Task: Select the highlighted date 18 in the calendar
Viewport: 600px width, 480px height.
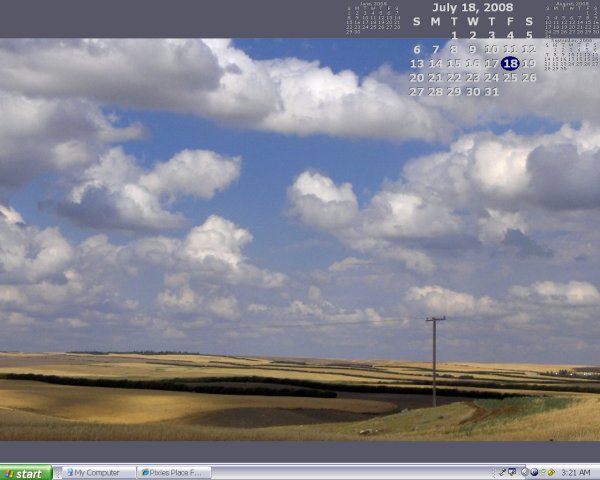Action: point(510,63)
